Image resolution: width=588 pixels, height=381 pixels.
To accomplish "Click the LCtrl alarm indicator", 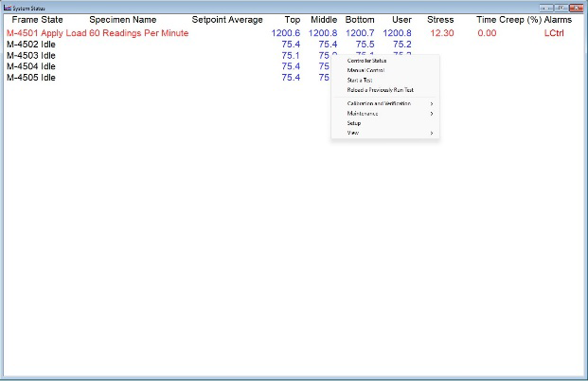I will 554,33.
